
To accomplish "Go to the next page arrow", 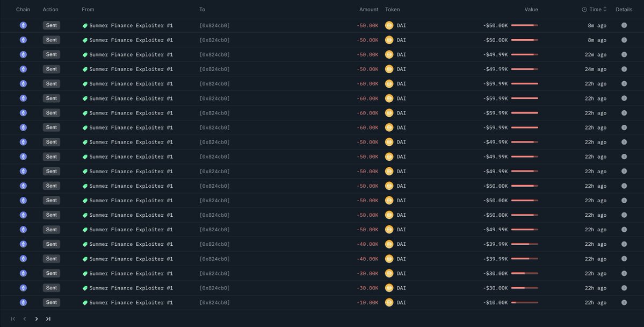I will 37,319.
